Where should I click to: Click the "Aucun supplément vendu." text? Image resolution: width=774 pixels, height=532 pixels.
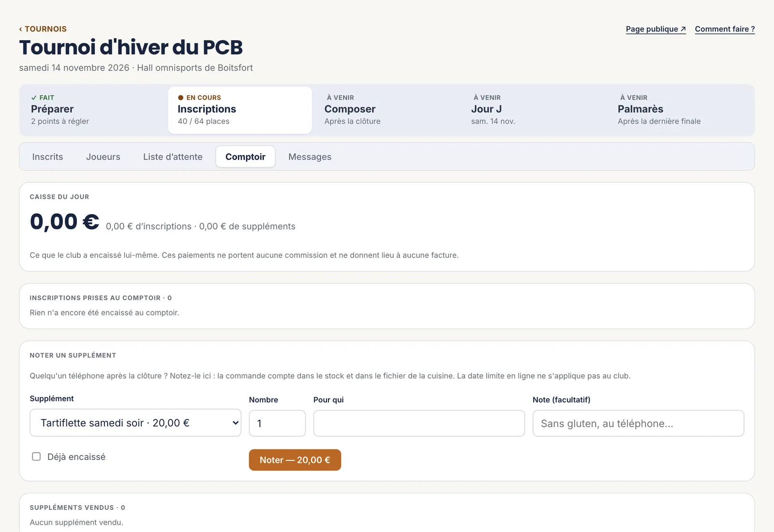[x=76, y=522]
